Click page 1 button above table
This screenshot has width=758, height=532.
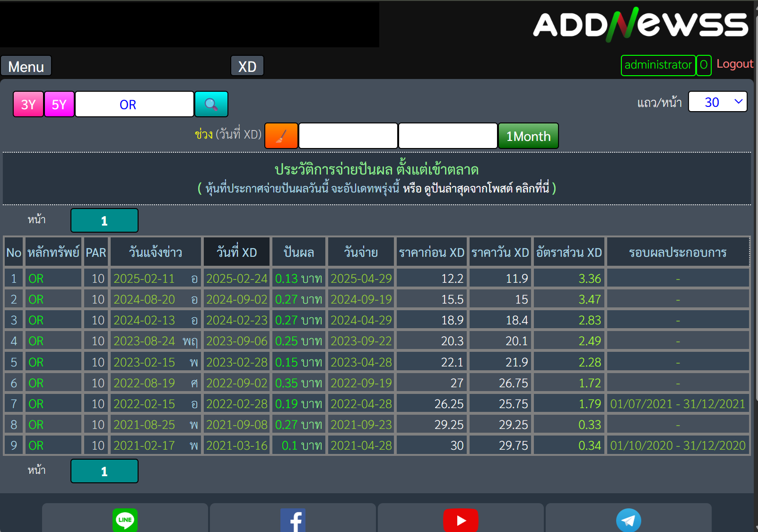[x=105, y=221]
